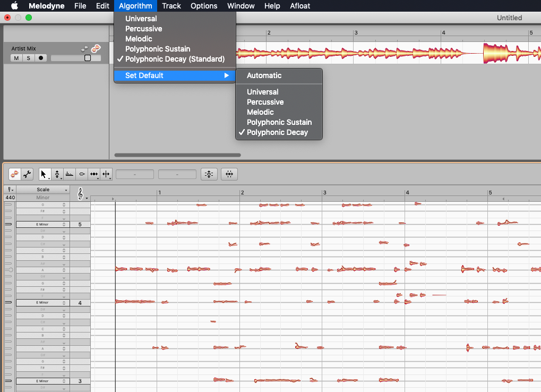The image size is (541, 392).
Task: Click bar 2 in the note editor ruler
Action: point(242,193)
